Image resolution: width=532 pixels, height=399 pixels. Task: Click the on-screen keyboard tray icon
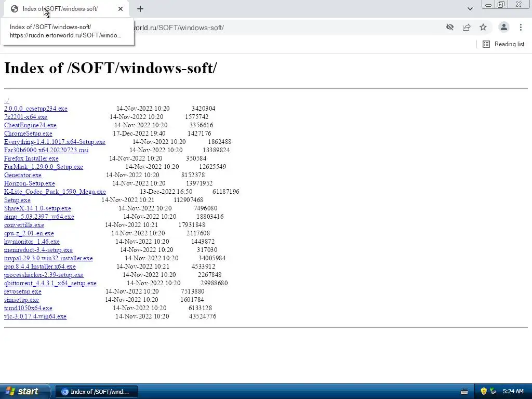click(464, 392)
